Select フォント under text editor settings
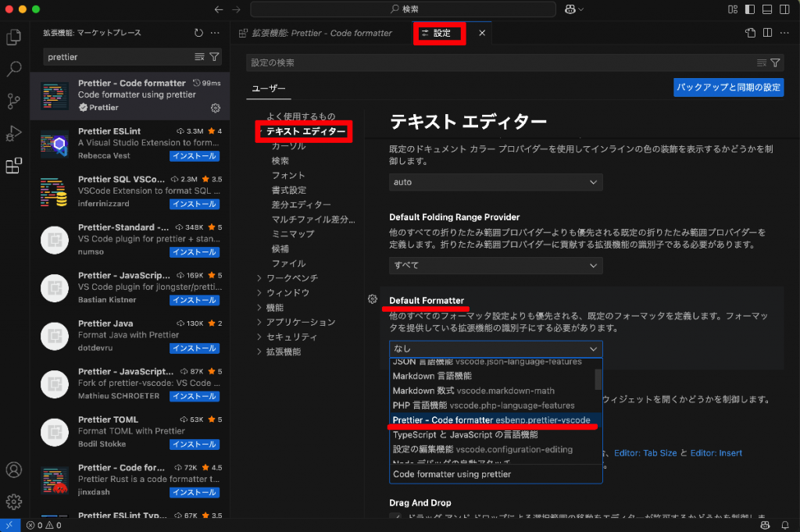Screen dimensions: 800x532 [288, 176]
